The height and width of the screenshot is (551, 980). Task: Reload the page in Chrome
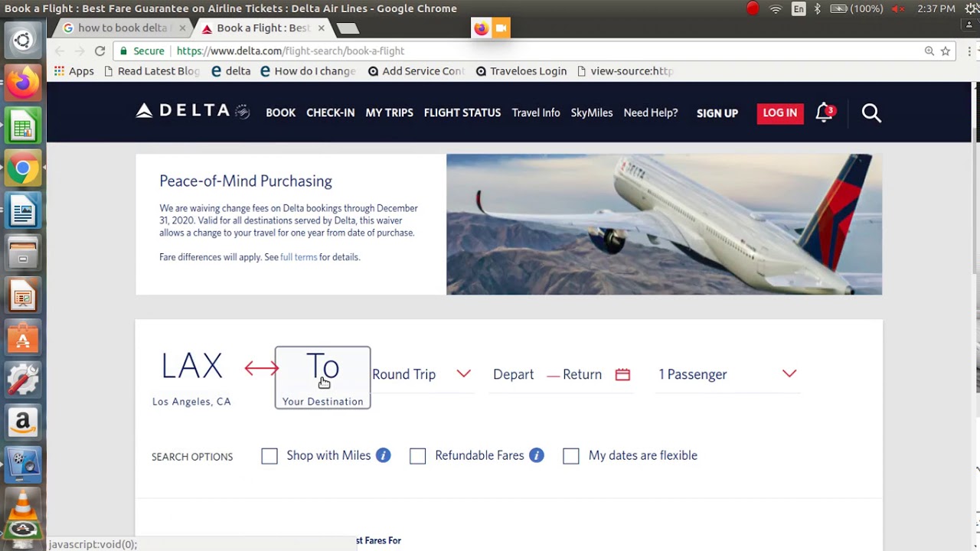(x=100, y=51)
